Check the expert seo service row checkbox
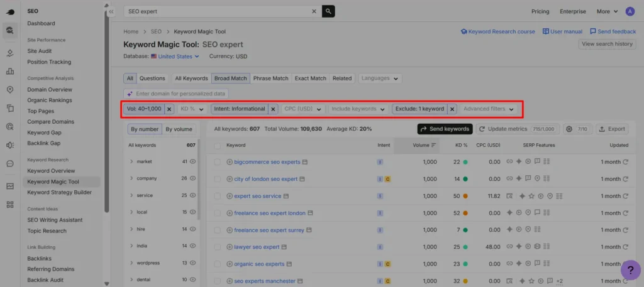Screen dimensions: 644x287 217,196
